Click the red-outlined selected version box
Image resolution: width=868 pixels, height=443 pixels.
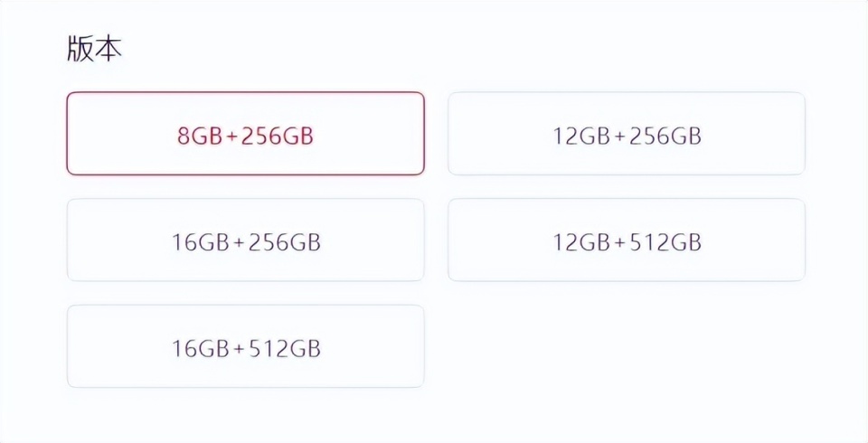pyautogui.click(x=245, y=134)
